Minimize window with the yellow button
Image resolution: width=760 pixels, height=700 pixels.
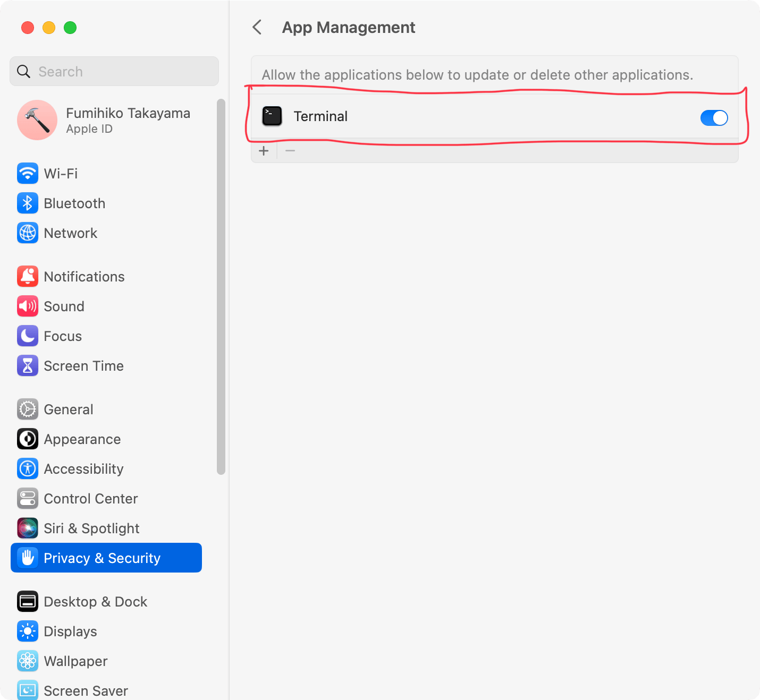point(49,28)
